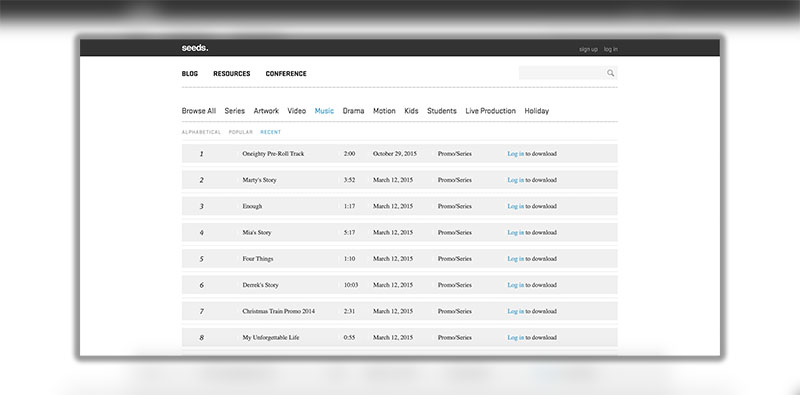Select the Video category tab
The height and width of the screenshot is (395, 800).
296,111
